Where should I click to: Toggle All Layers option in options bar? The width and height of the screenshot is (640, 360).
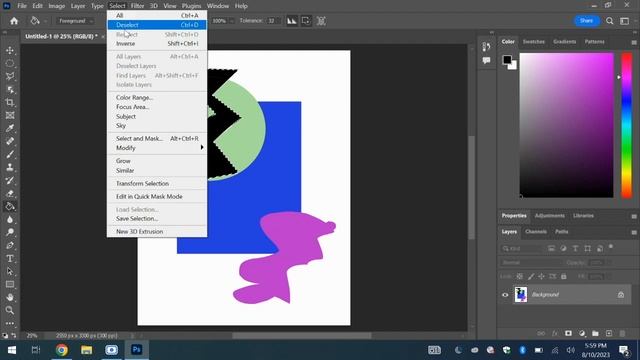[321, 21]
